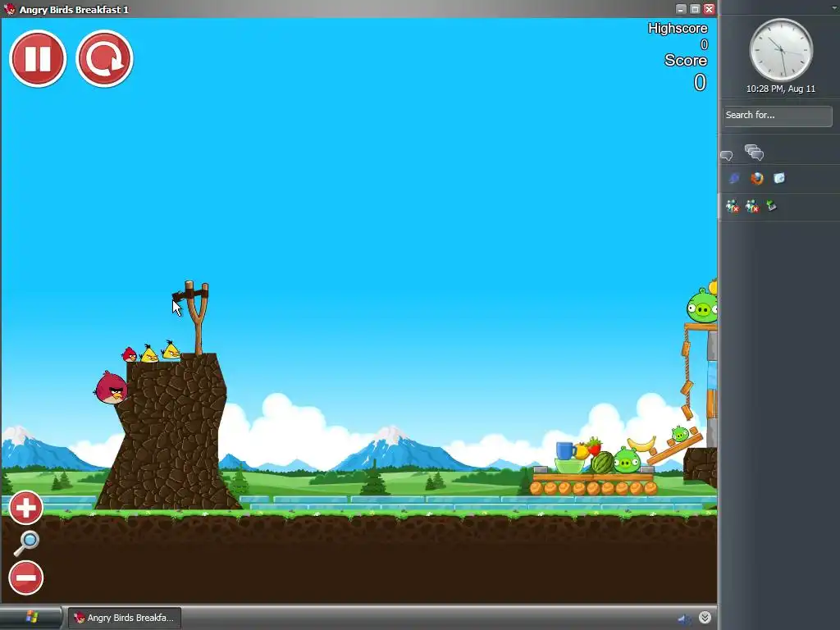This screenshot has width=840, height=630.
Task: Click the blue mug on the platform
Action: click(566, 450)
